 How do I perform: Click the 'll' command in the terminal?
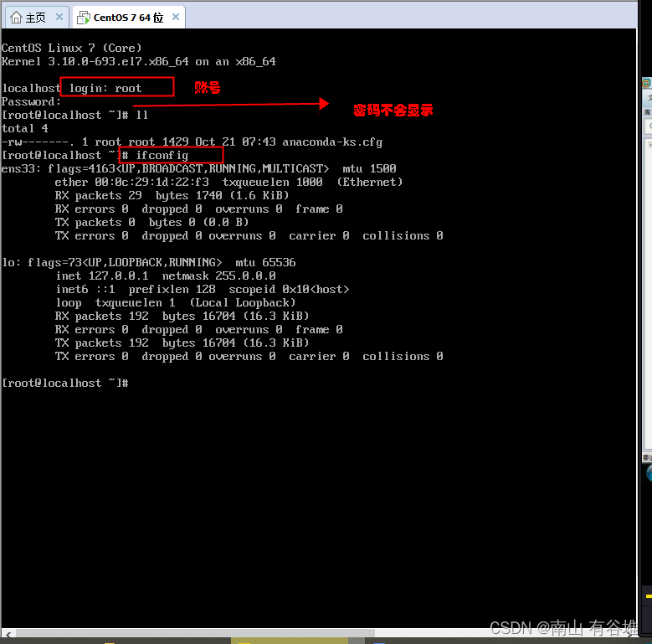[141, 115]
